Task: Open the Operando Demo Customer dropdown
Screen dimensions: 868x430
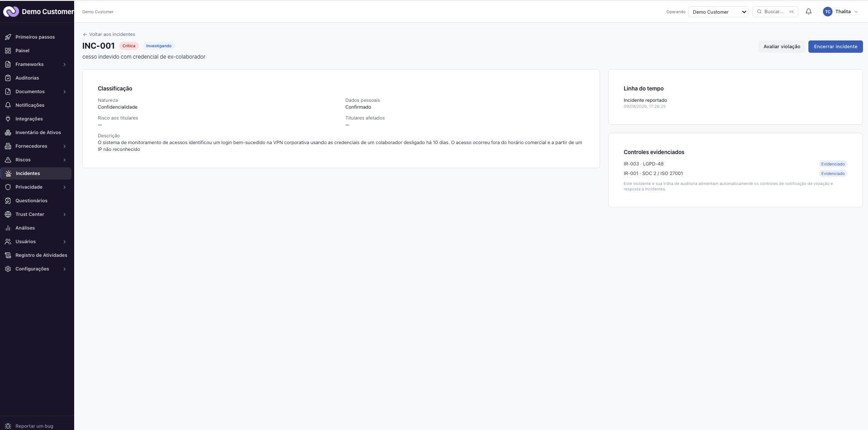Action: 718,12
